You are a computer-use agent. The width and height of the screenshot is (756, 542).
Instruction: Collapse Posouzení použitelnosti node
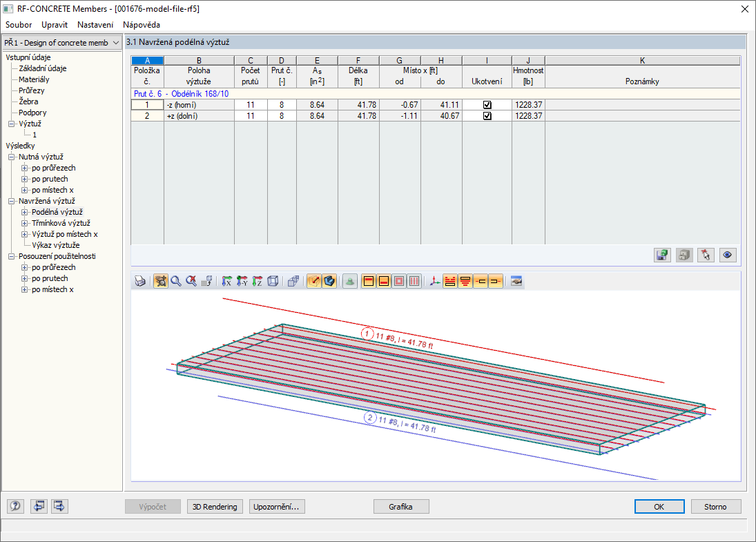[x=11, y=257]
